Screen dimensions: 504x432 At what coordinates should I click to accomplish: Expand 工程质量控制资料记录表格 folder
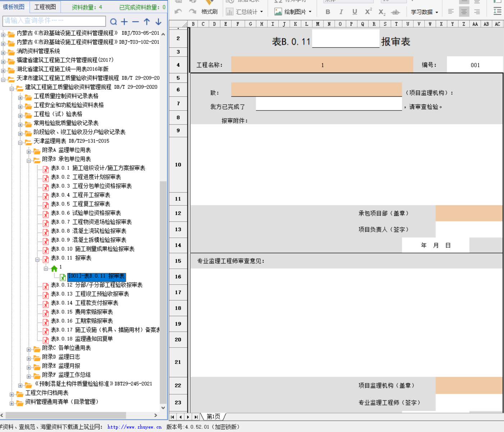20,98
